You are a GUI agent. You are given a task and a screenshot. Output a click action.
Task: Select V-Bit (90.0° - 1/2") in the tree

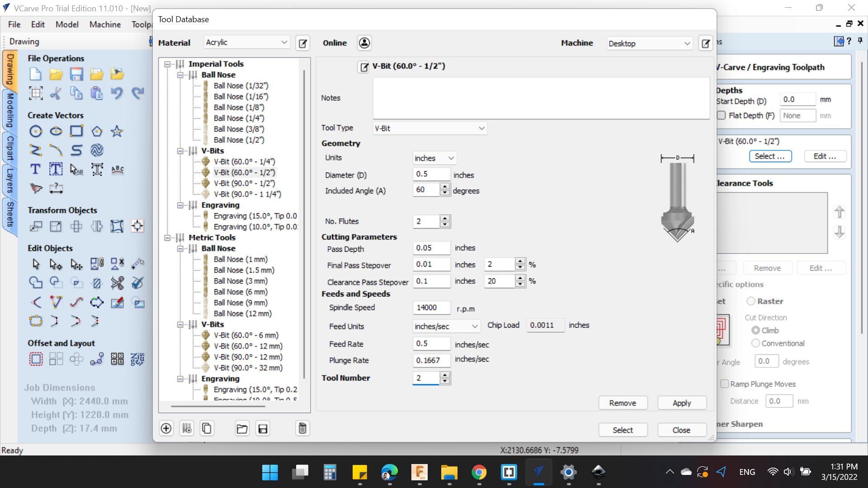tap(244, 183)
